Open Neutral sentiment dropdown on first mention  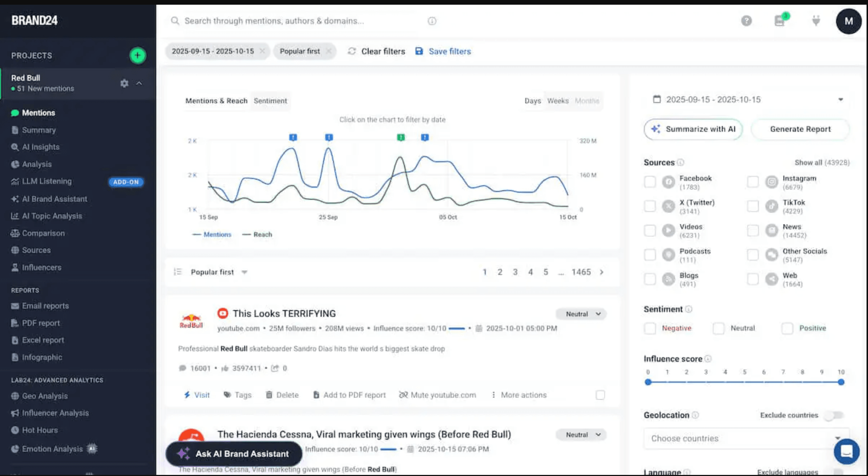(581, 314)
